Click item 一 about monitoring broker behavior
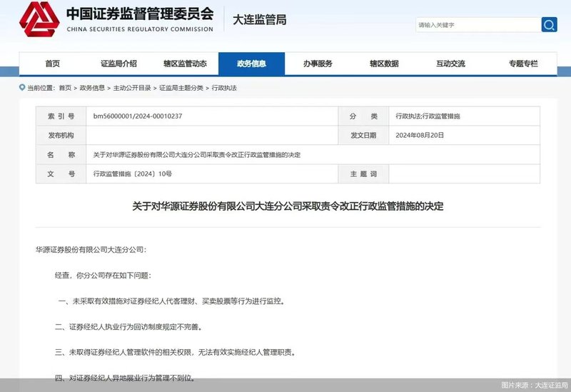 (x=171, y=301)
